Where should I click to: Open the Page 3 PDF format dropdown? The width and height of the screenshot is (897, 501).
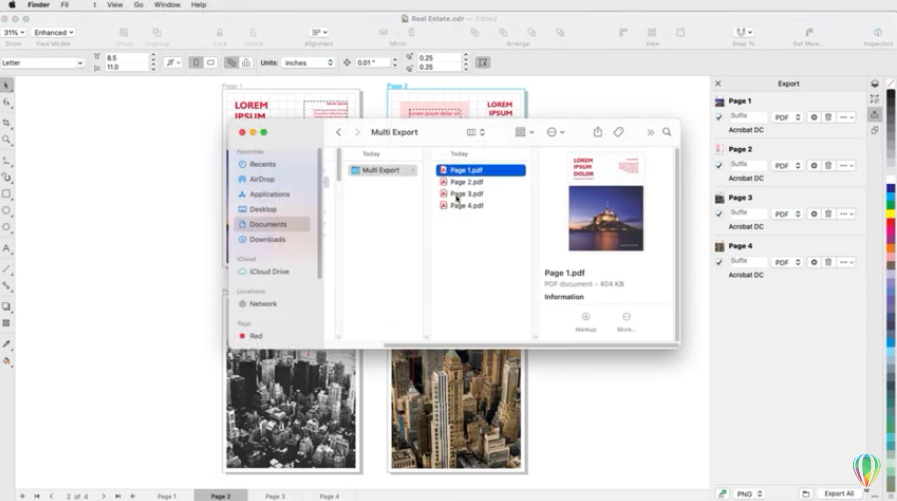click(x=787, y=214)
